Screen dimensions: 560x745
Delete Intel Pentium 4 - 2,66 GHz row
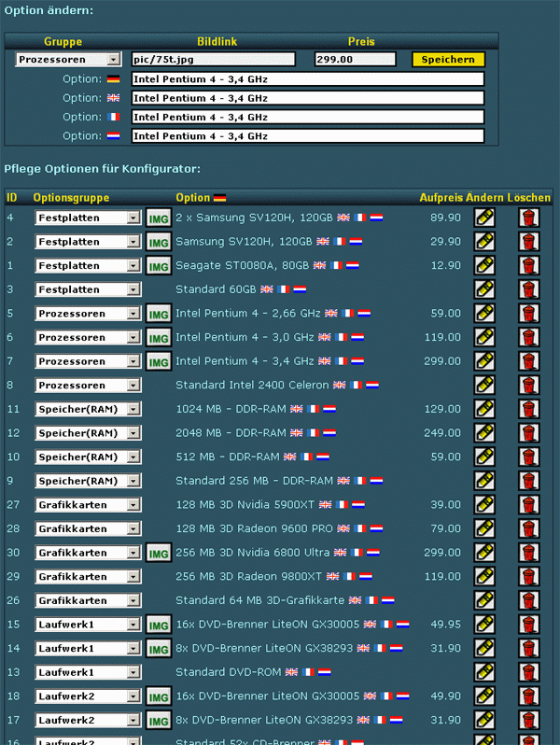click(528, 313)
